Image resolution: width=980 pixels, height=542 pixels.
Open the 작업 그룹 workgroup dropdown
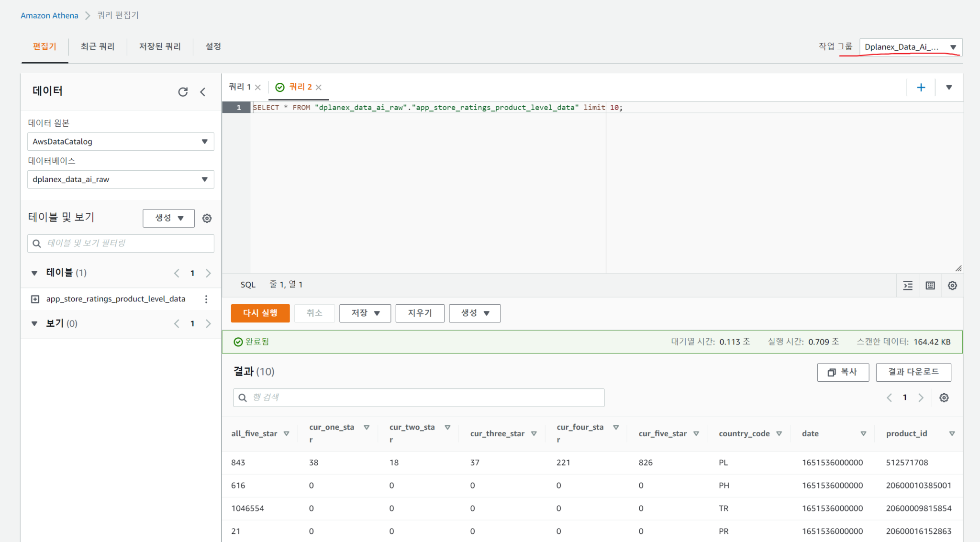[910, 47]
